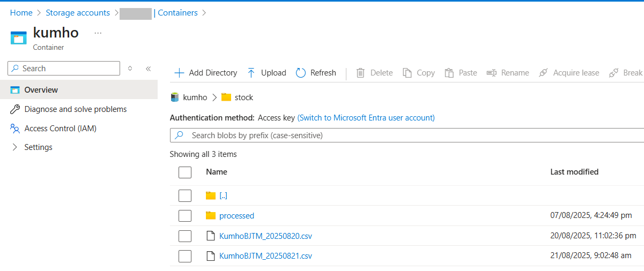
Task: Click Upload button label
Action: click(x=273, y=73)
